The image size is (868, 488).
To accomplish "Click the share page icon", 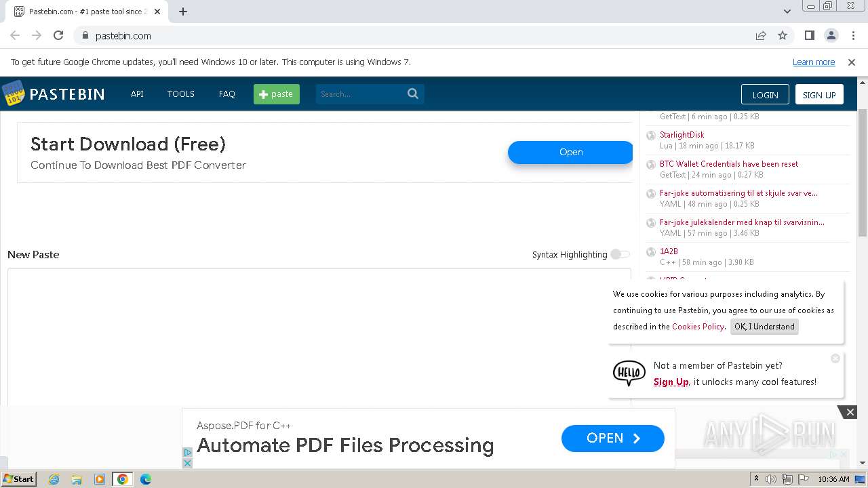I will click(x=761, y=36).
